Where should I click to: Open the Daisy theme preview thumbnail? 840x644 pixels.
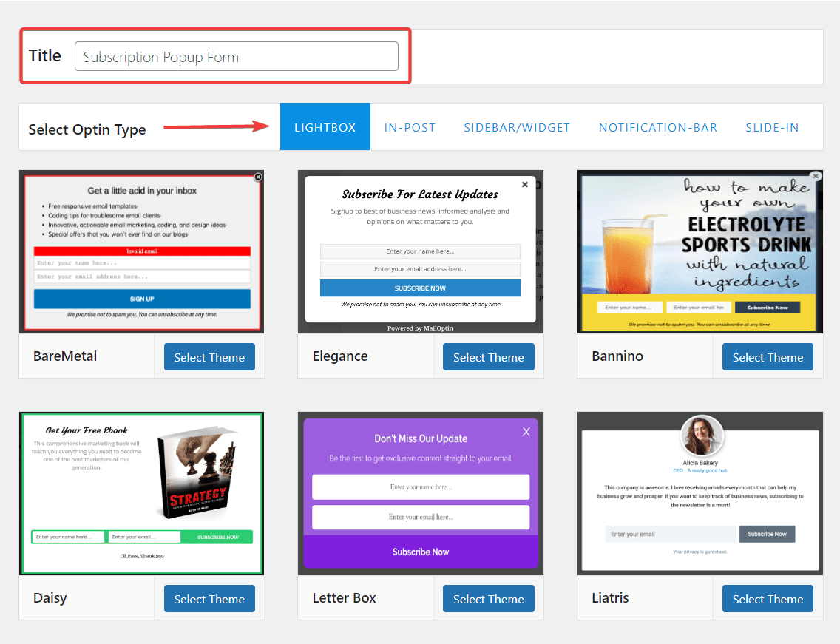pos(141,493)
